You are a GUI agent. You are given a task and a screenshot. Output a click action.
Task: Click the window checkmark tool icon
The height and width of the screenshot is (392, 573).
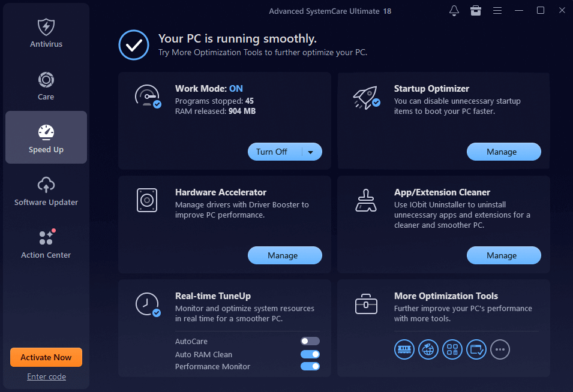pyautogui.click(x=476, y=349)
